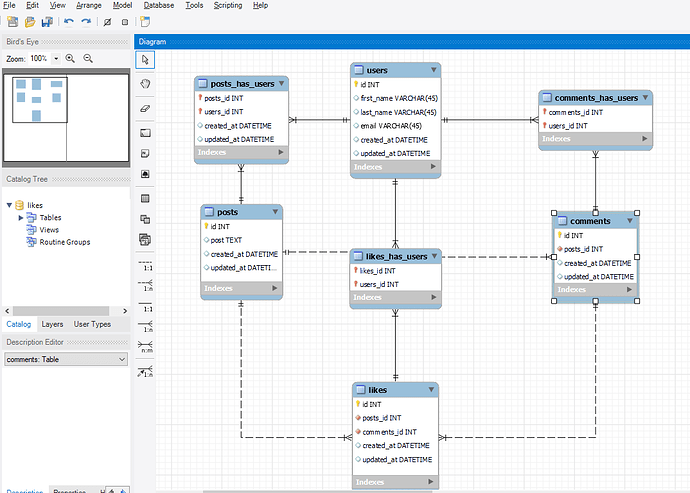Select relationship using existing columns tool
Image resolution: width=690 pixels, height=493 pixels.
pos(146,371)
